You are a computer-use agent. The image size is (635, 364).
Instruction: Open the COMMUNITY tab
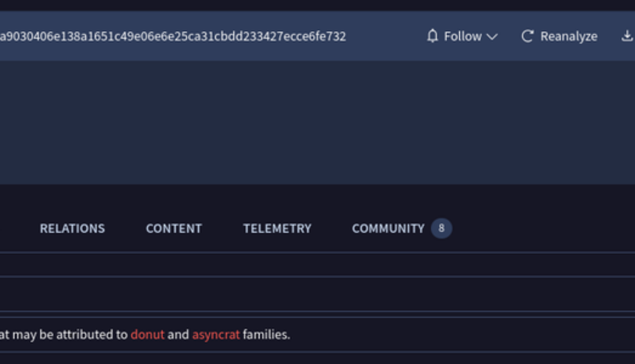389,228
